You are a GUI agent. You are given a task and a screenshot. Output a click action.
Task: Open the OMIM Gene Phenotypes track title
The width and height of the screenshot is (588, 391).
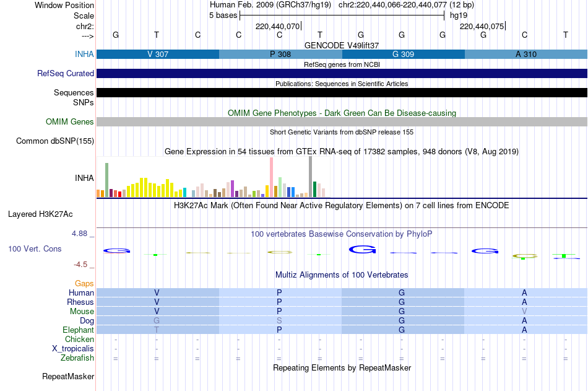[x=342, y=113]
